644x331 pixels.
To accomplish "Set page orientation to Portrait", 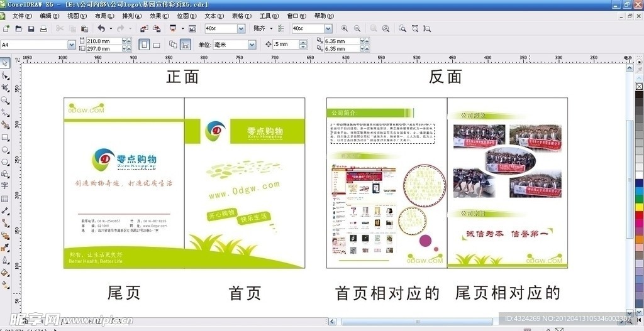I will tap(144, 45).
